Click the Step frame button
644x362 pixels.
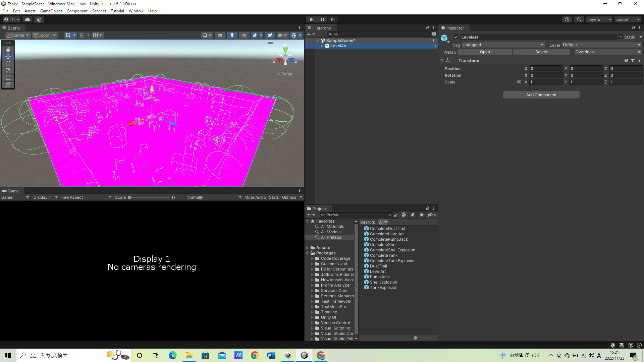332,19
